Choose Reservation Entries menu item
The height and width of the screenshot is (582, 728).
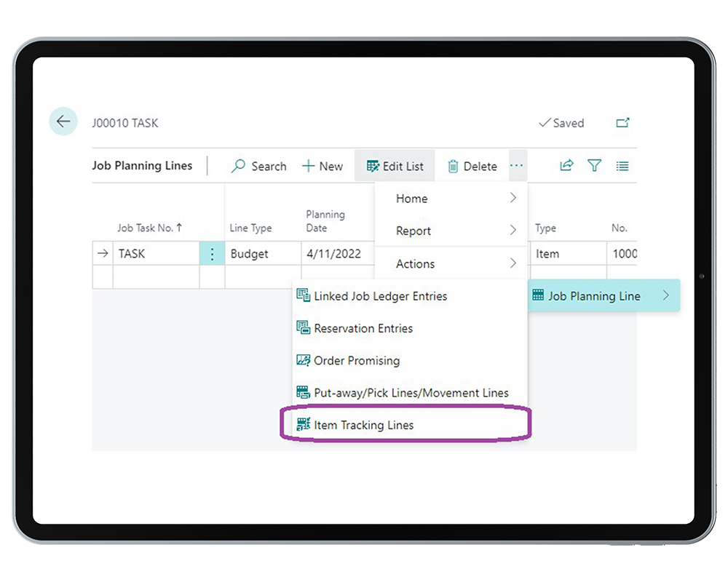[x=363, y=328]
